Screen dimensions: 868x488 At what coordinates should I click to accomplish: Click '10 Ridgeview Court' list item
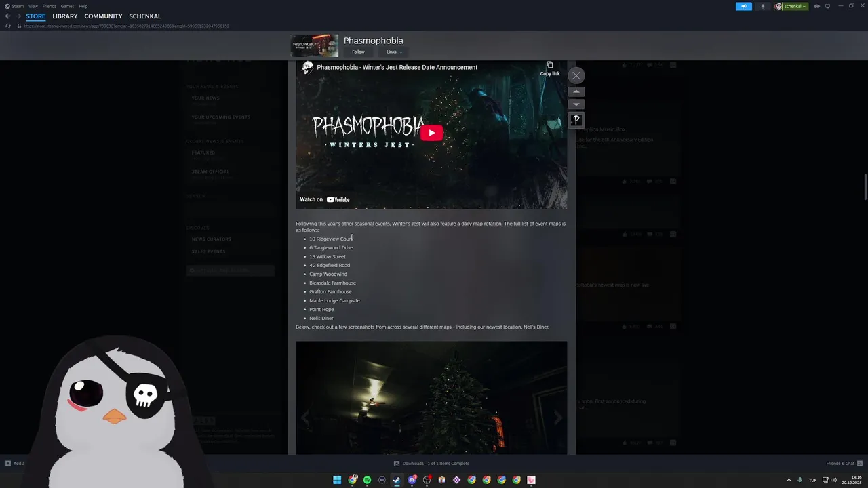coord(331,239)
